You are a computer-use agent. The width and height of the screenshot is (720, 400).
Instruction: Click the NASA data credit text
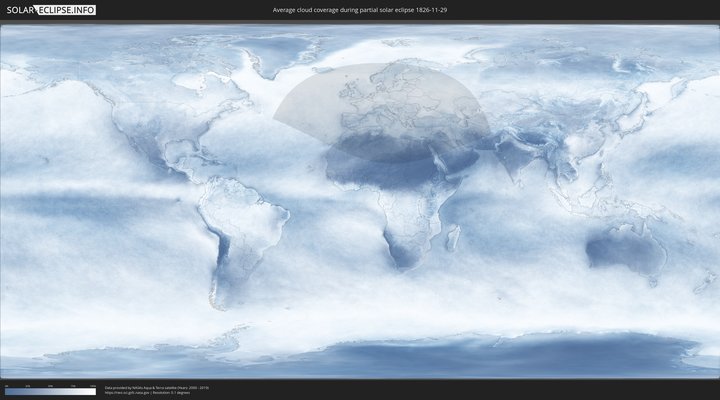pyautogui.click(x=157, y=387)
